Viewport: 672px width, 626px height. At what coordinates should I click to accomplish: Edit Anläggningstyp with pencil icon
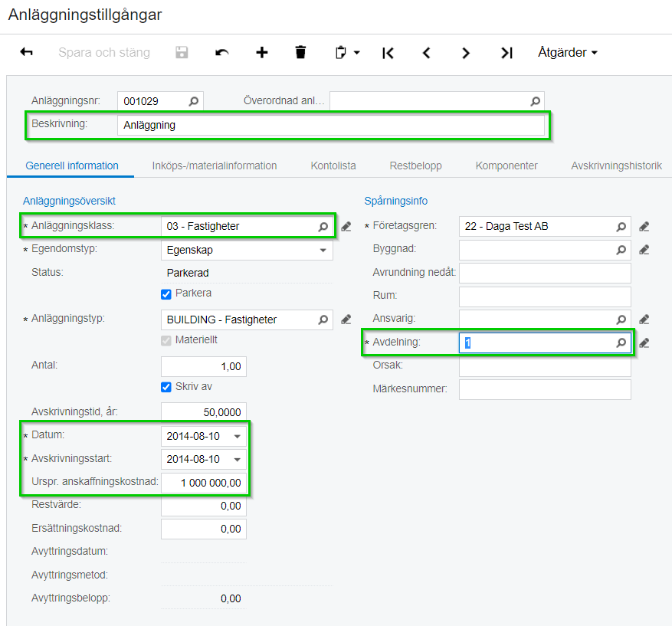click(346, 320)
